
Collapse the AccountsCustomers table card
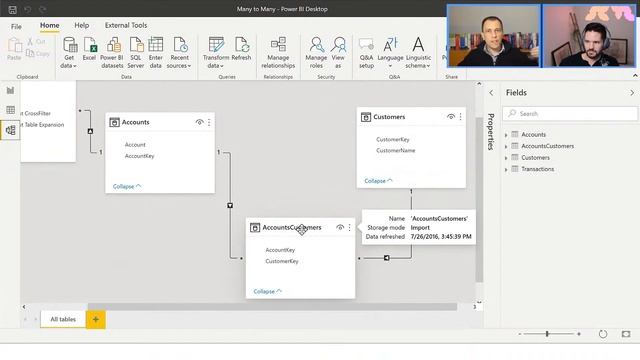[x=267, y=291]
